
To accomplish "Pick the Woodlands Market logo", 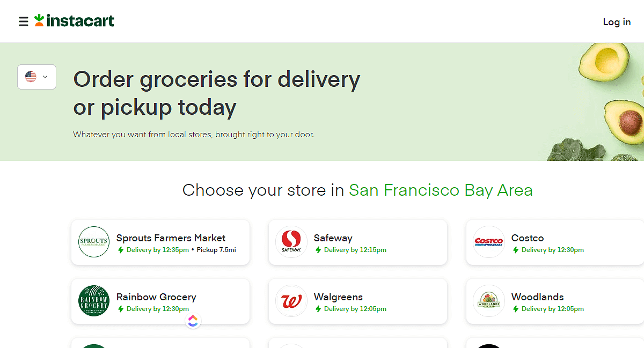I will tap(489, 301).
